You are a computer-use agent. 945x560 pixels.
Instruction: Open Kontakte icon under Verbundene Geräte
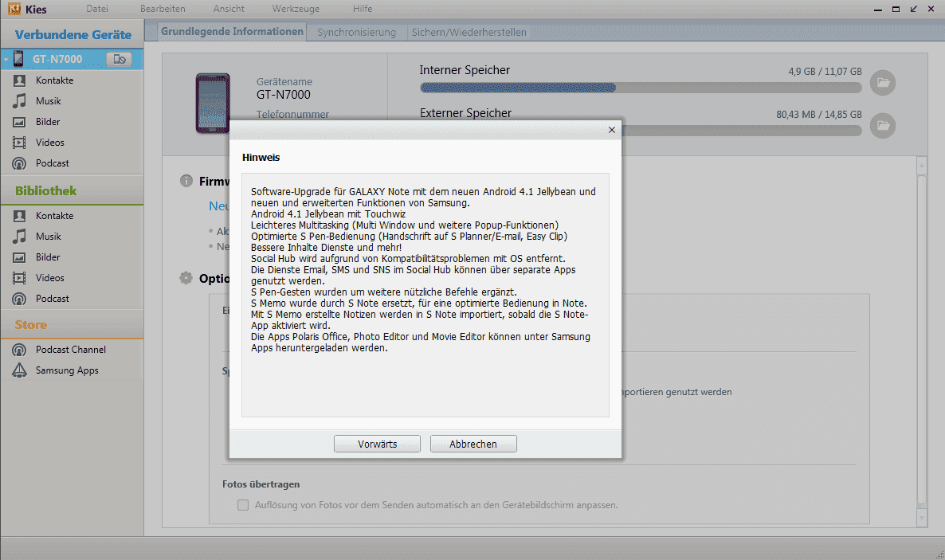(19, 80)
